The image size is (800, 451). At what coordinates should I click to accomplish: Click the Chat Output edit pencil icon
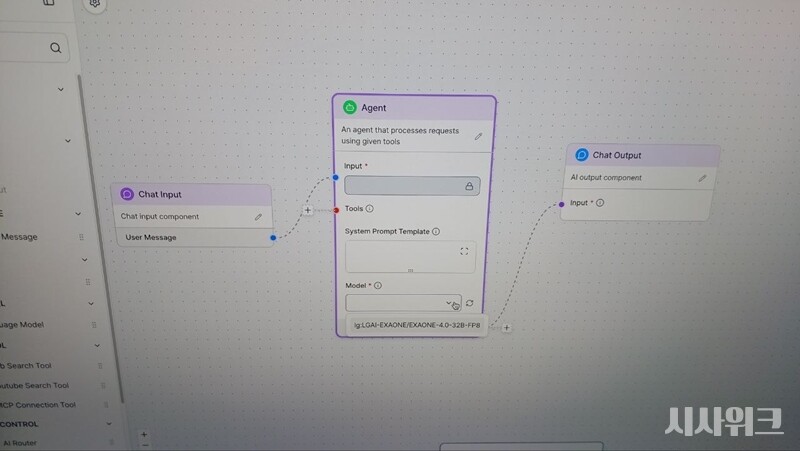click(702, 178)
